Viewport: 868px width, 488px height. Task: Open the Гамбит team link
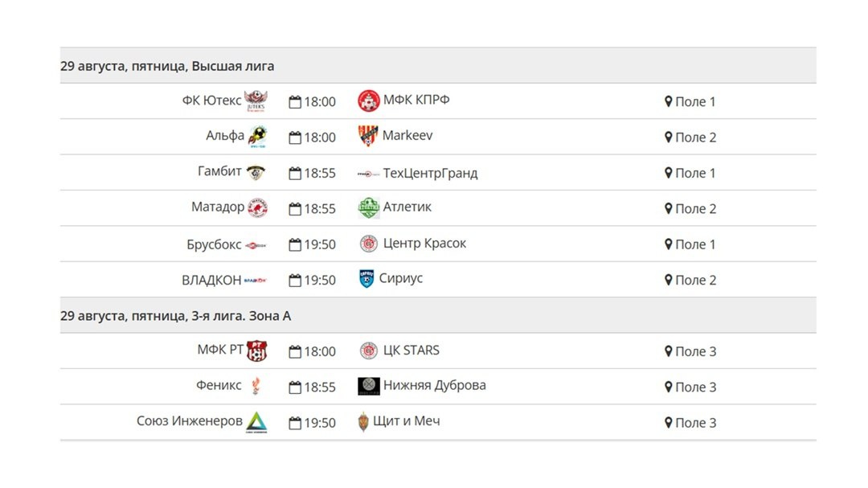219,171
